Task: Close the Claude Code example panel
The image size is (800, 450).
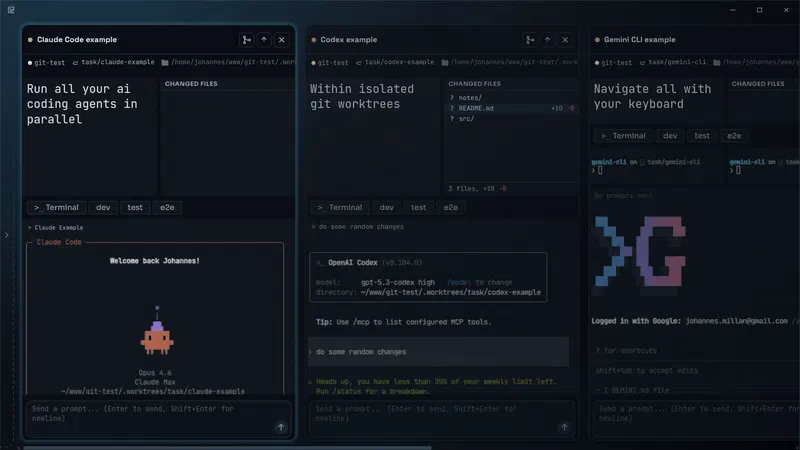Action: coord(282,40)
